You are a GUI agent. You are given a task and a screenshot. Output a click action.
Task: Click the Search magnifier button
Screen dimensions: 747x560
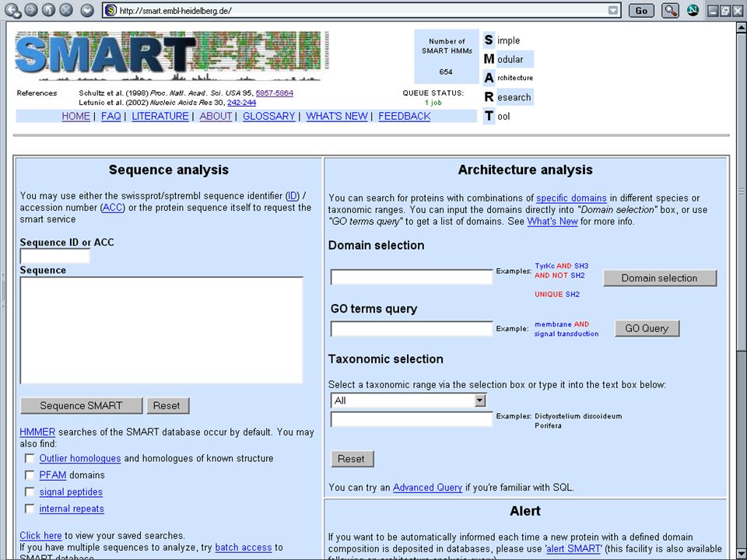click(670, 10)
